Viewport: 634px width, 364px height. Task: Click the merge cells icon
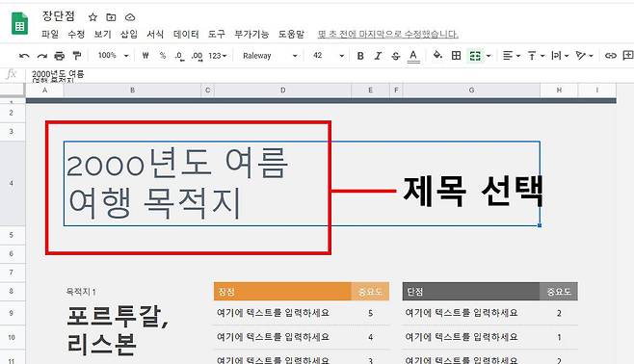(x=475, y=56)
